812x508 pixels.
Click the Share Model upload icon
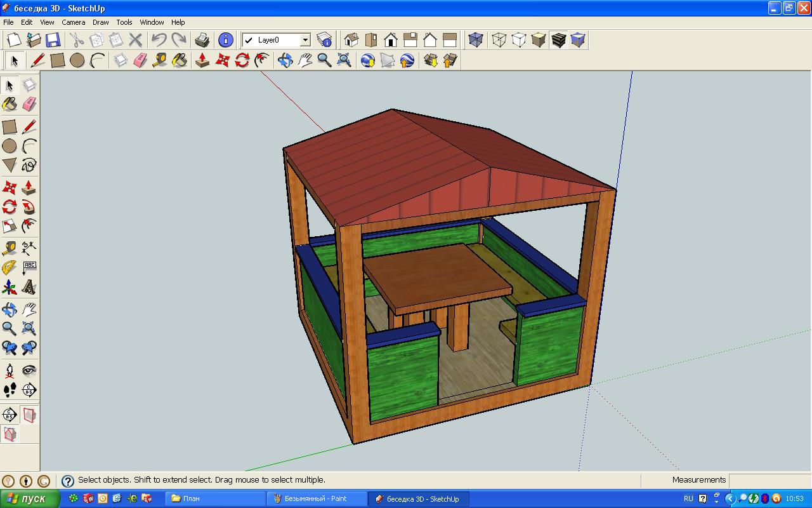450,60
